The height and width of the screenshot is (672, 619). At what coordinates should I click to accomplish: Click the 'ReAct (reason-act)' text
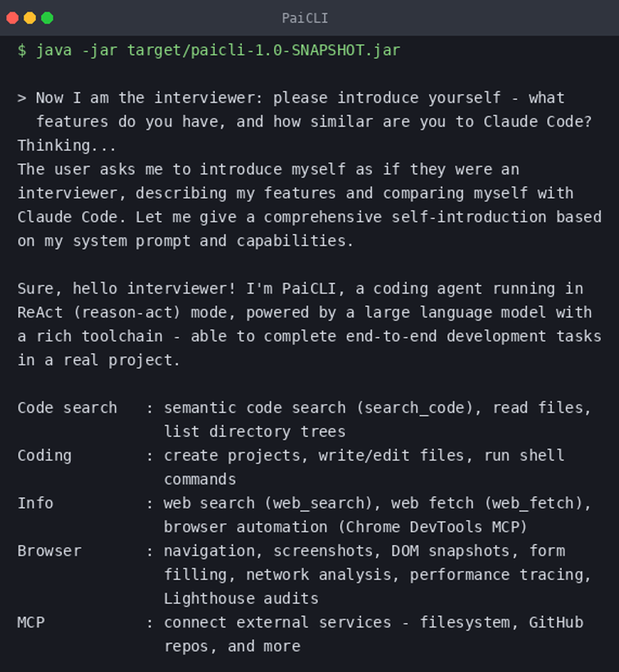click(x=99, y=313)
